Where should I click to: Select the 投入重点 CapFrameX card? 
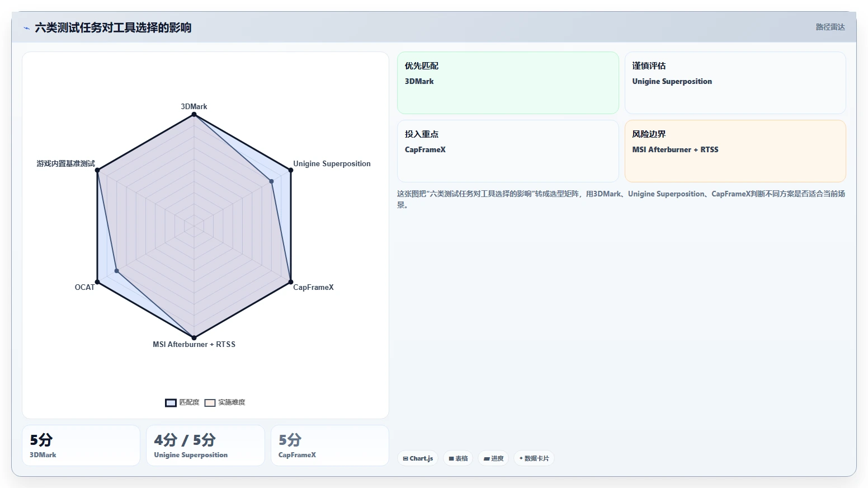(x=508, y=151)
